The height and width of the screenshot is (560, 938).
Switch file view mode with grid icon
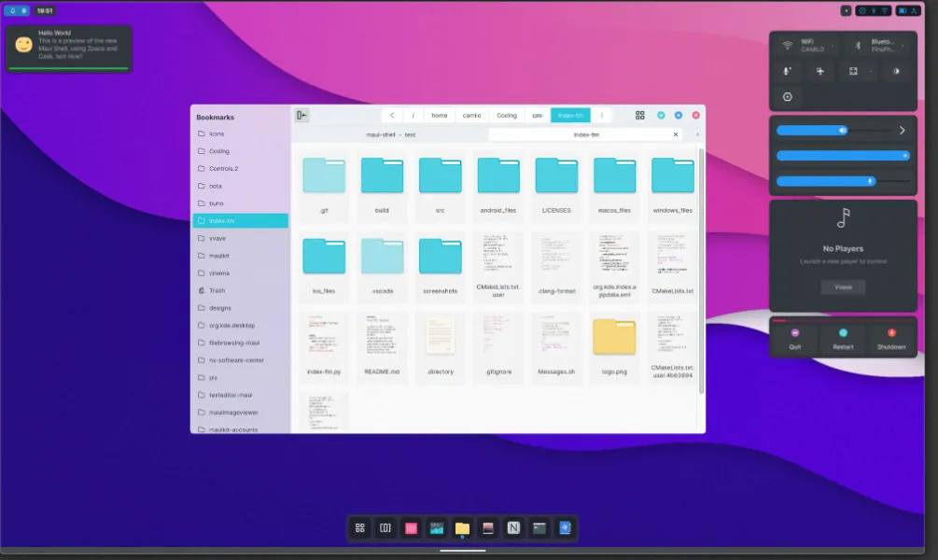(x=639, y=116)
